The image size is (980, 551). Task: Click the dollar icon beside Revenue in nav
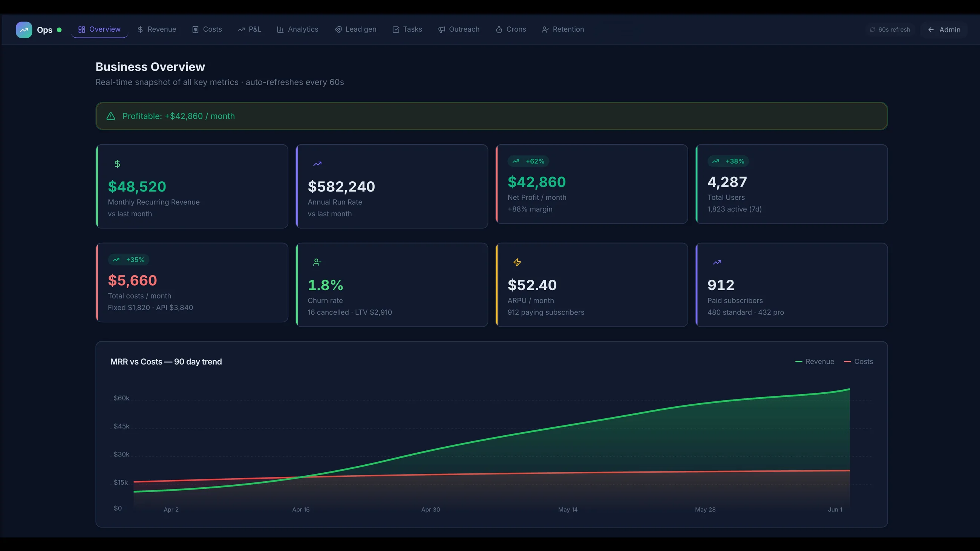pyautogui.click(x=140, y=30)
